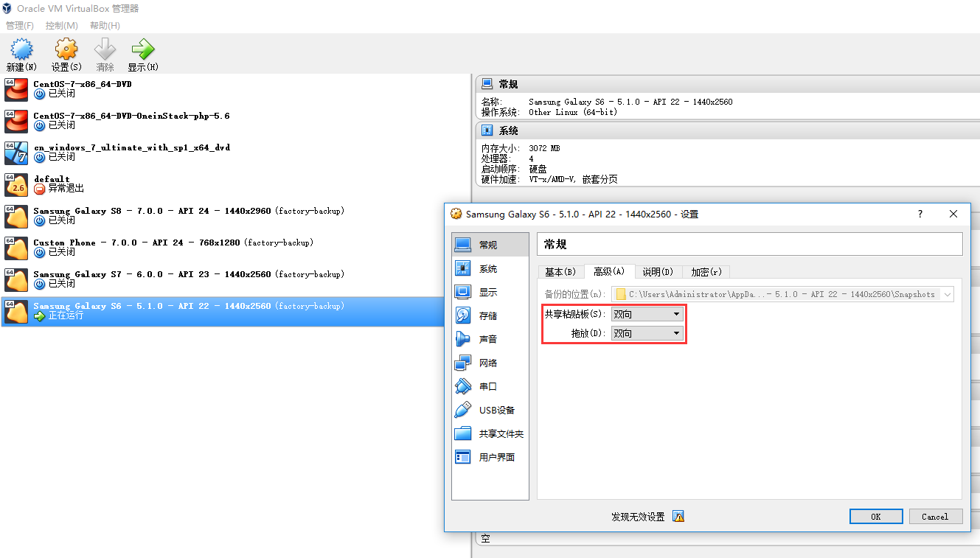The width and height of the screenshot is (980, 558).
Task: Click the 硬盘 boot order value
Action: tap(538, 169)
